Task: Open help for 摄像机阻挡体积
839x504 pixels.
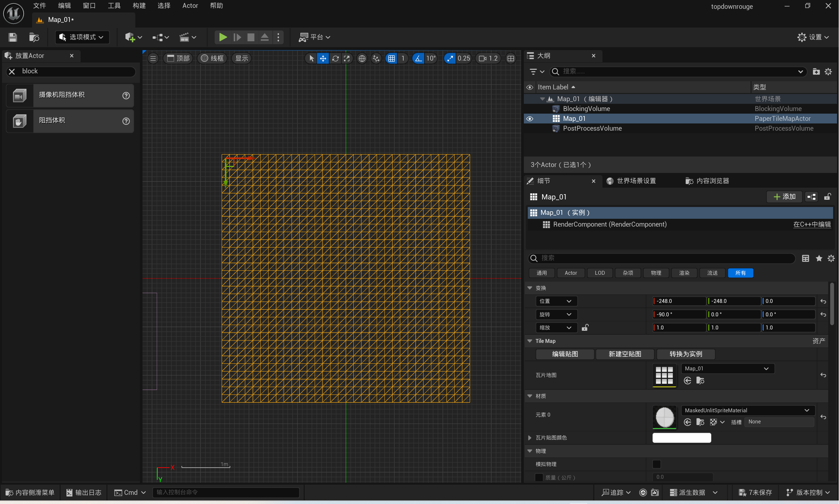Action: coord(126,95)
